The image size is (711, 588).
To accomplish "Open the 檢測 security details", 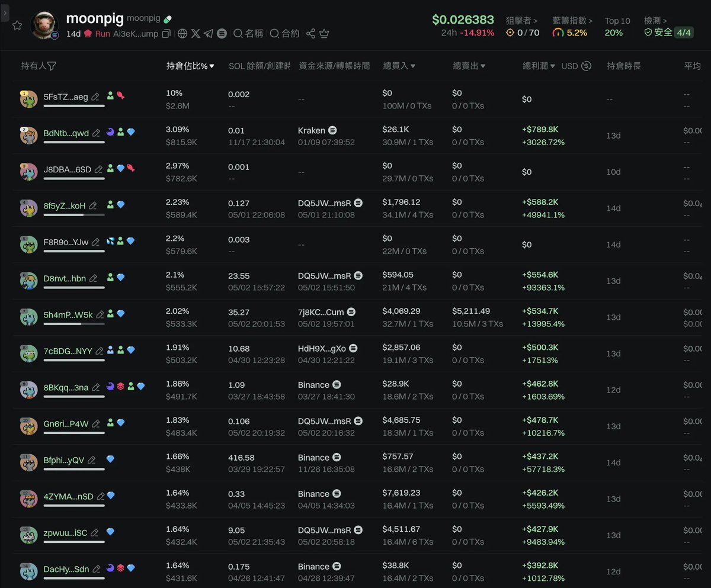I will 655,21.
